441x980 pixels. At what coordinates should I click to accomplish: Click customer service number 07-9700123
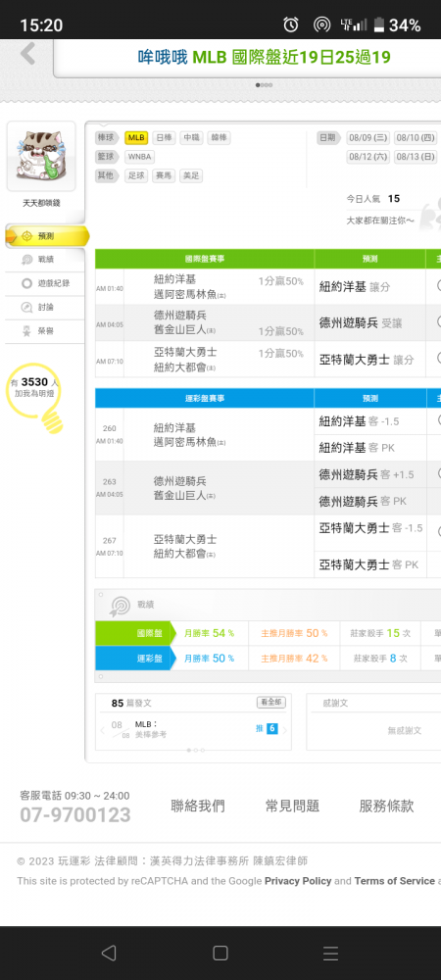click(75, 815)
